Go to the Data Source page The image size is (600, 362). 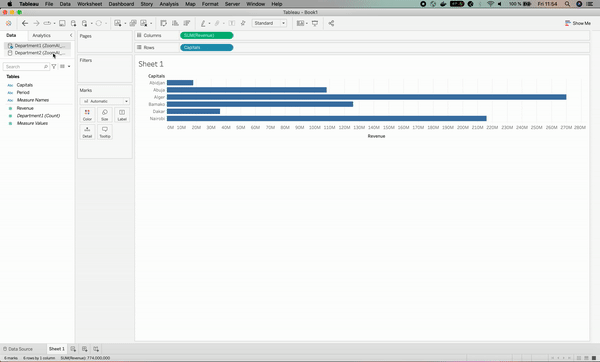[x=18, y=349]
